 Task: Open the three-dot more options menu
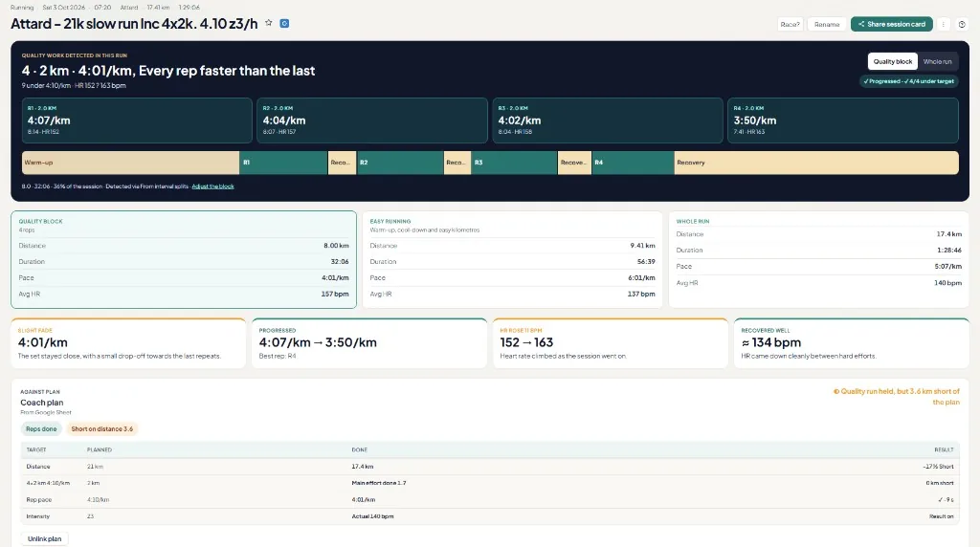[943, 24]
